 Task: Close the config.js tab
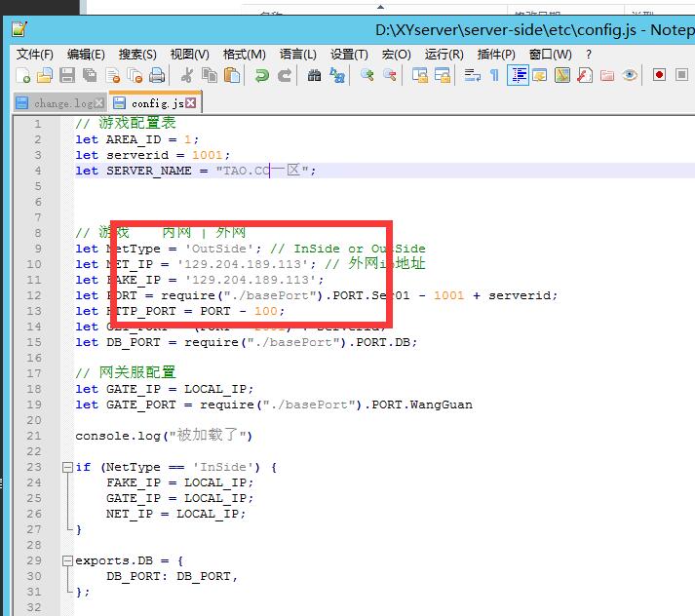tap(191, 102)
